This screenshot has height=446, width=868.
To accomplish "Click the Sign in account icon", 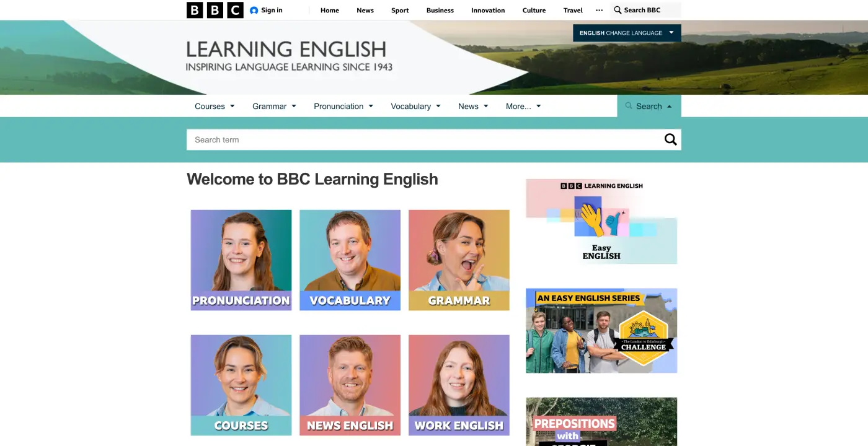I will pos(254,10).
